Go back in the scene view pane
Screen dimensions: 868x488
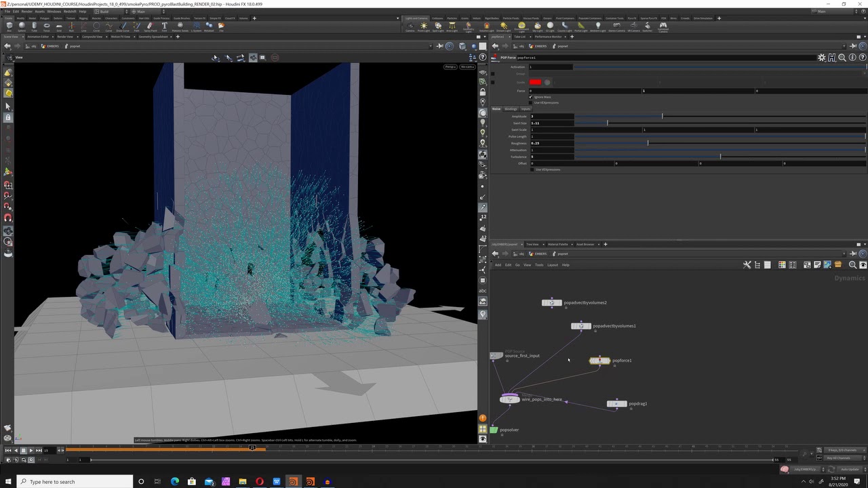(x=7, y=46)
